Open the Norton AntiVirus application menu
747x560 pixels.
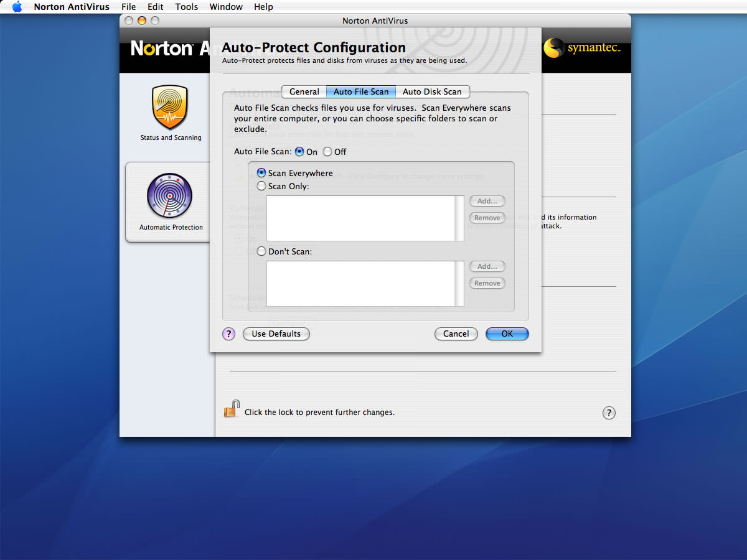click(72, 7)
